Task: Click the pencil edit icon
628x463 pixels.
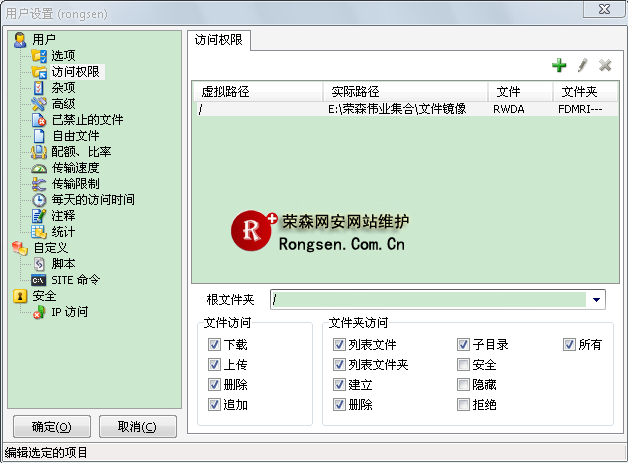Action: [x=583, y=65]
